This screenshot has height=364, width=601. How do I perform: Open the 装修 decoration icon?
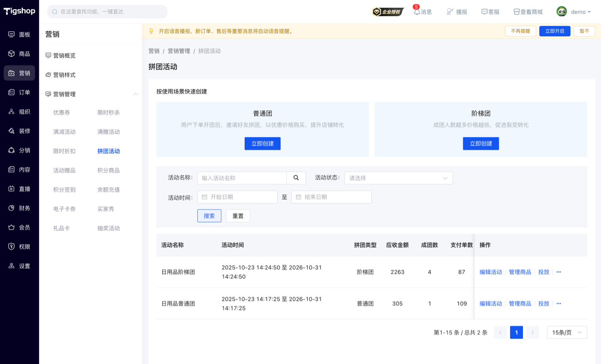pos(11,131)
